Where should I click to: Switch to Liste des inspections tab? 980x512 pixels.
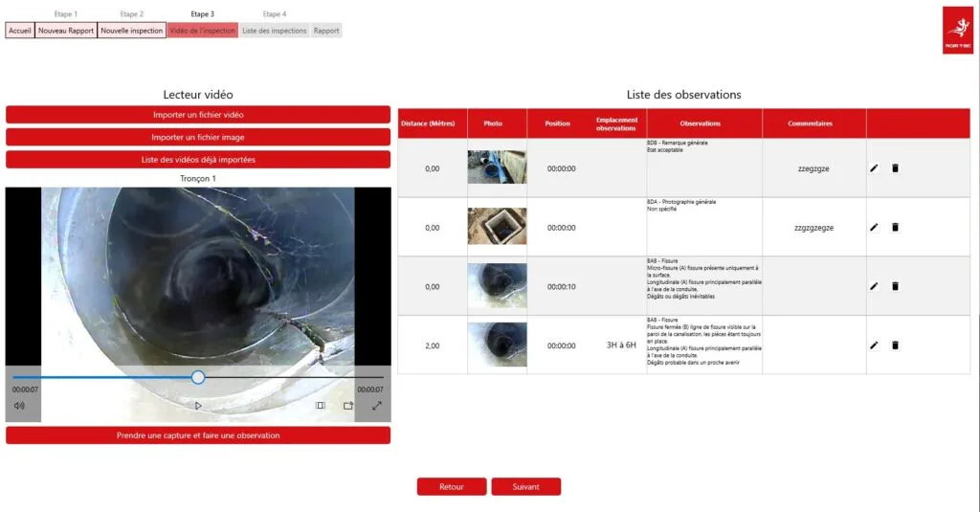[275, 31]
